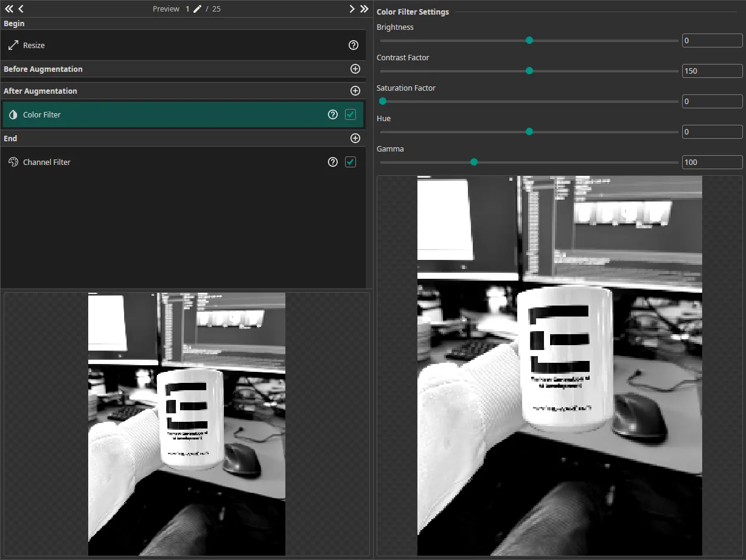Image resolution: width=746 pixels, height=560 pixels.
Task: Toggle the Color Filter step active state
Action: pos(350,114)
